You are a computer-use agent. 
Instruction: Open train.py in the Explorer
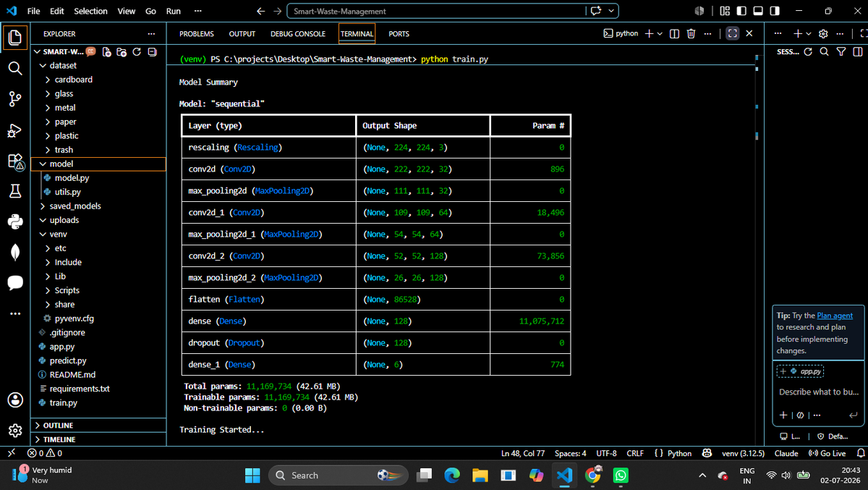pos(99,403)
